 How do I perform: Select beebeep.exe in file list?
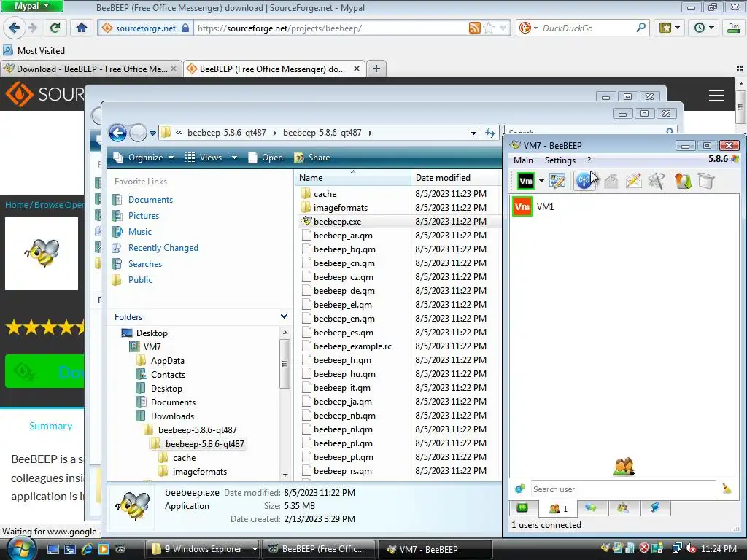pyautogui.click(x=337, y=222)
